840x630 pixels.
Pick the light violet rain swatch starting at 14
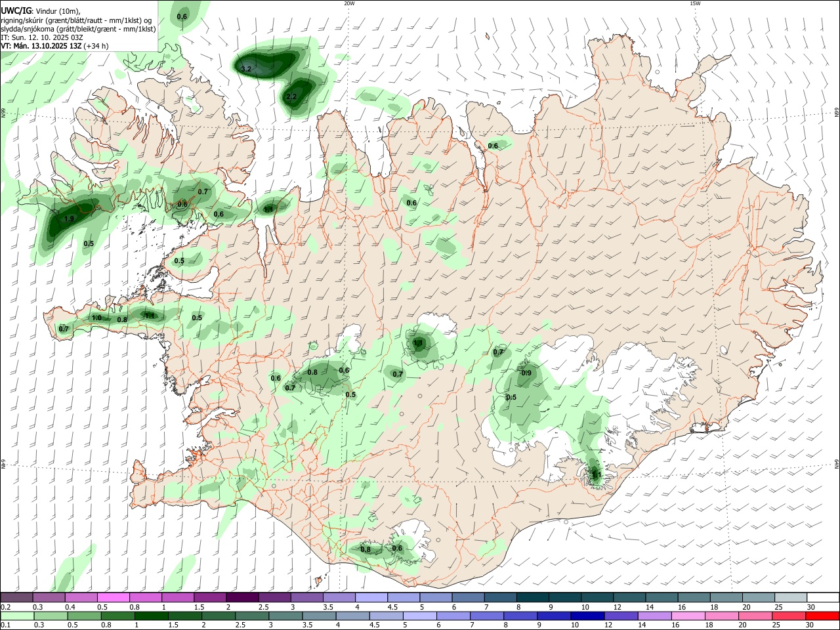(654, 616)
